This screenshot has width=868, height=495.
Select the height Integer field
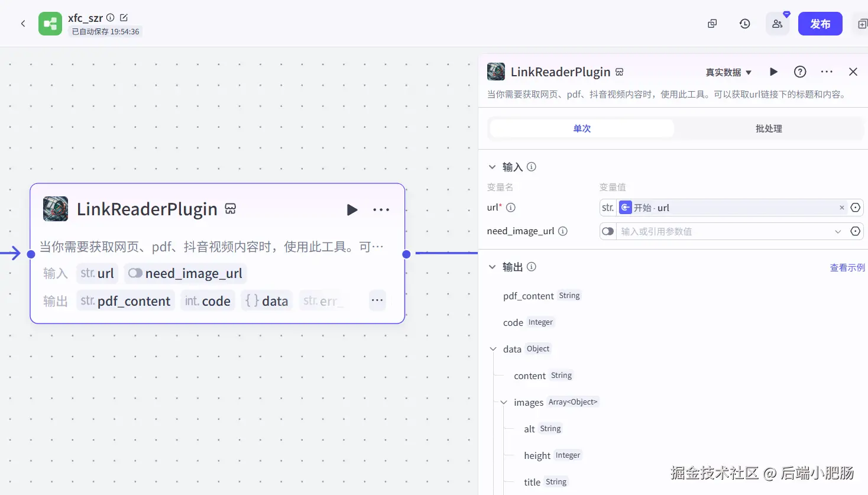[553, 455]
